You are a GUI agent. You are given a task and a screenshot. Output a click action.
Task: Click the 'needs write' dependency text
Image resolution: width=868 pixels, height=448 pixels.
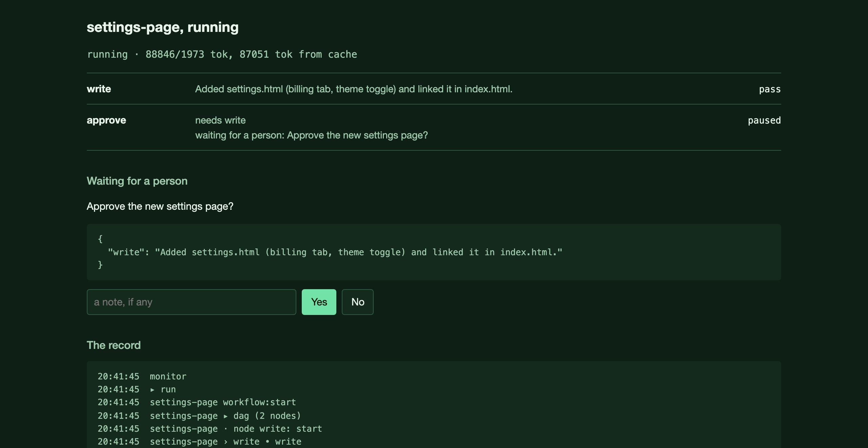[220, 120]
